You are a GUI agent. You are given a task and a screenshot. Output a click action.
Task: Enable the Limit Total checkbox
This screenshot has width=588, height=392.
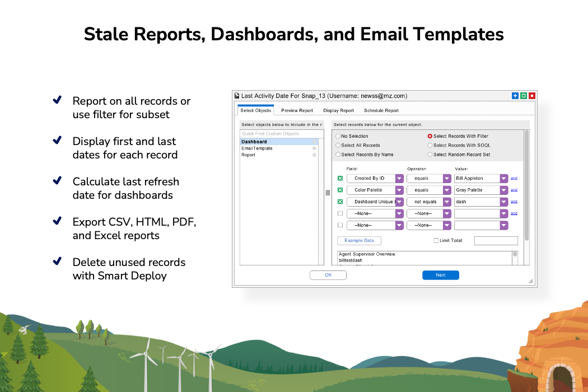coord(436,241)
